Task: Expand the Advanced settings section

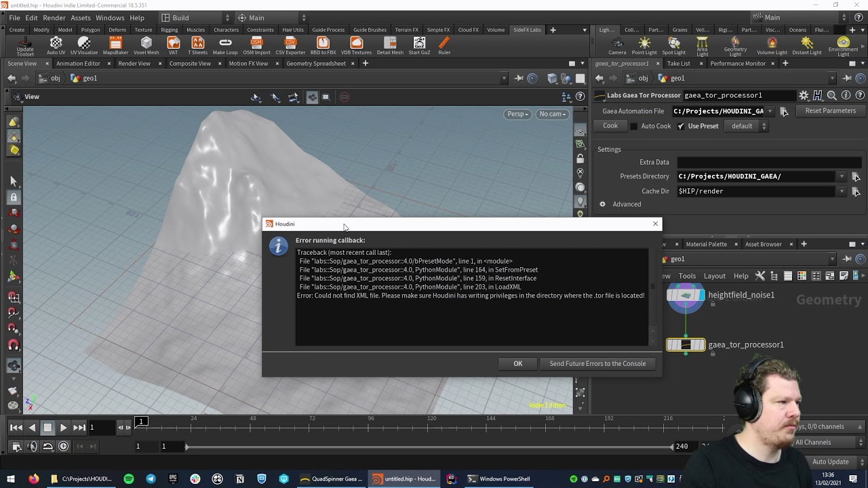Action: (x=602, y=204)
